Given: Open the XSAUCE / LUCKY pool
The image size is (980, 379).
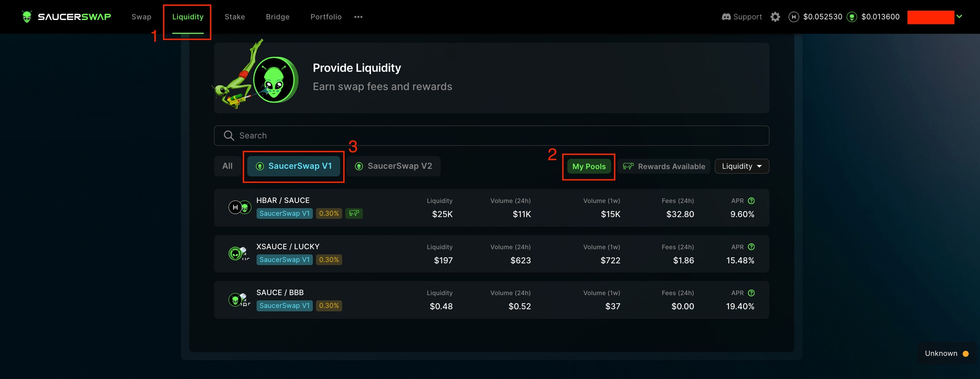Looking at the screenshot, I should pos(491,254).
